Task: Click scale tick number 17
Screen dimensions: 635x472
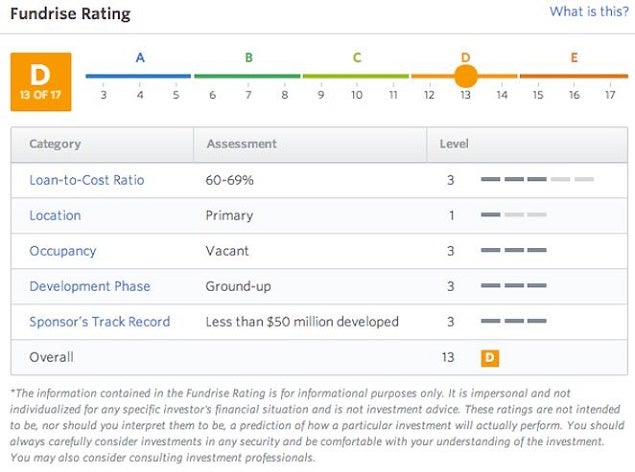Action: click(x=610, y=95)
